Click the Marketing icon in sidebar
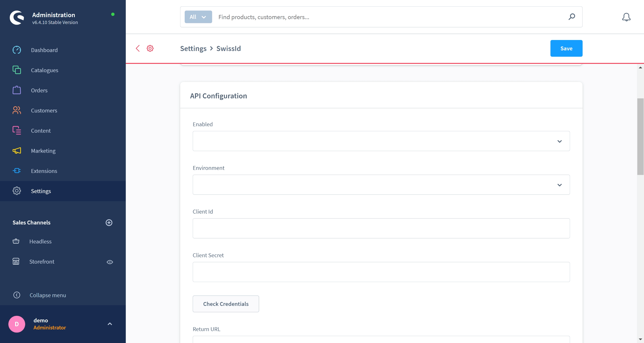 (x=17, y=151)
